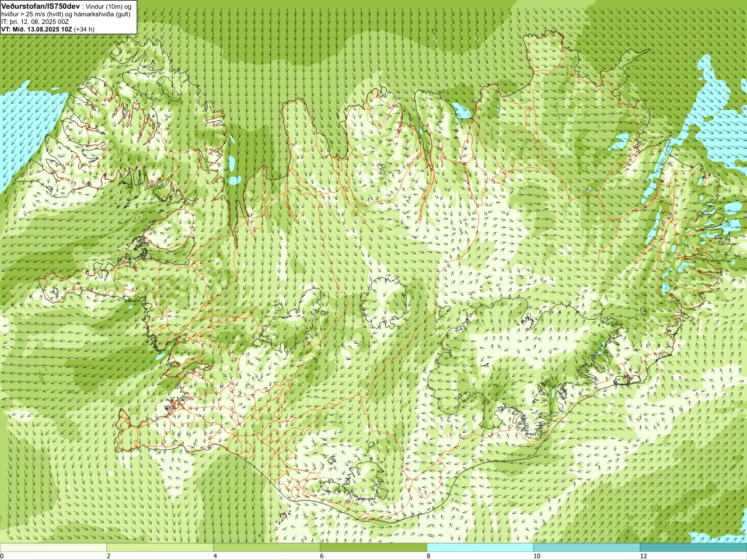Click the legend tick label 6
The image size is (747, 560).
click(x=322, y=556)
